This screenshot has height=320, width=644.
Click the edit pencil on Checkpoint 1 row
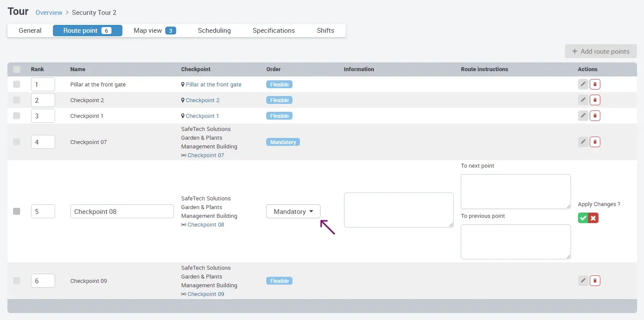click(583, 115)
